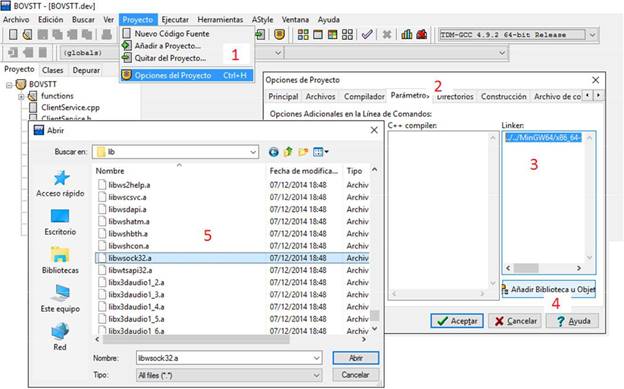Click in the Nombre filename input field
624x389 pixels.
[224, 358]
